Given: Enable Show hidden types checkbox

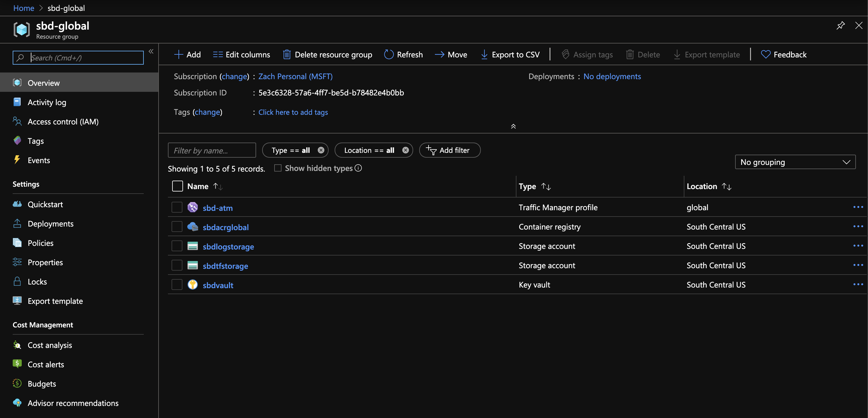Looking at the screenshot, I should [278, 168].
